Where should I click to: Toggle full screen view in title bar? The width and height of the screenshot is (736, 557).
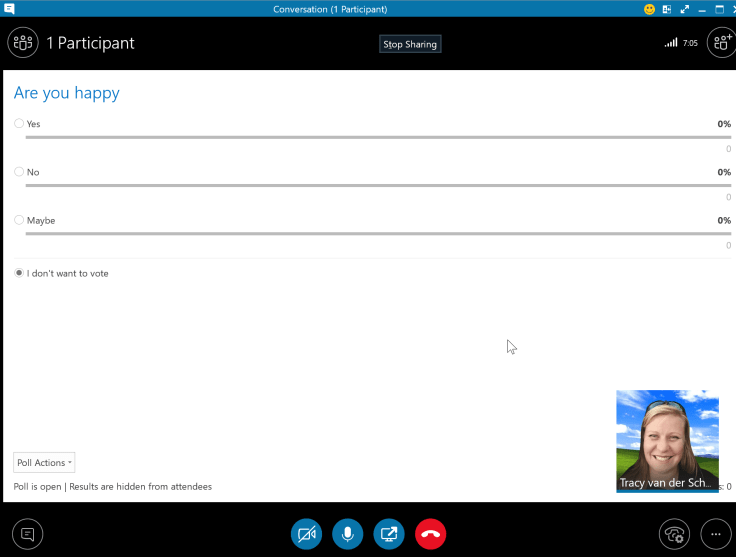pyautogui.click(x=685, y=9)
